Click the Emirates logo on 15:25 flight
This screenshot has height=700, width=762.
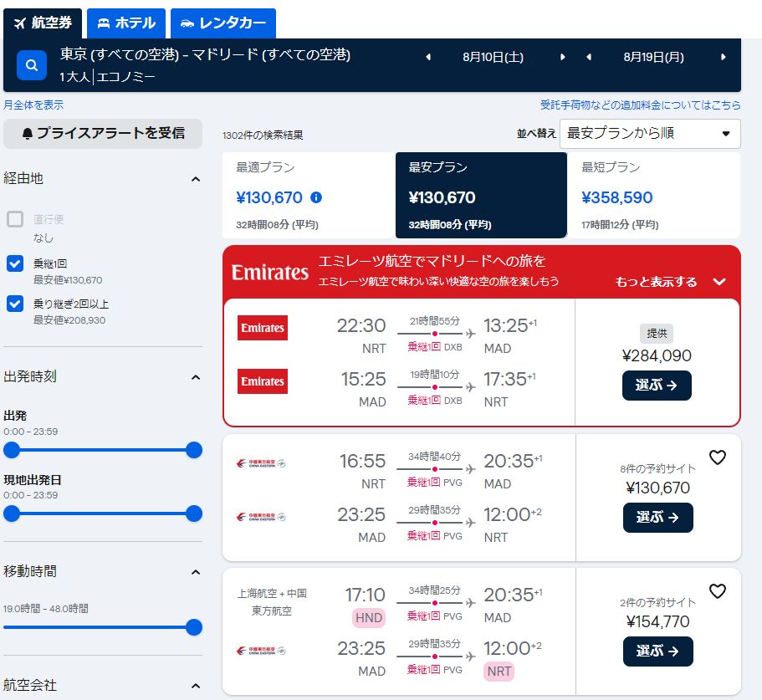(263, 381)
